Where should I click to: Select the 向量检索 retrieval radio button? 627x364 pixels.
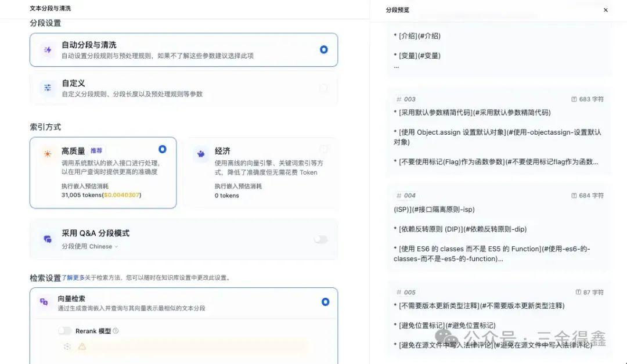point(324,302)
